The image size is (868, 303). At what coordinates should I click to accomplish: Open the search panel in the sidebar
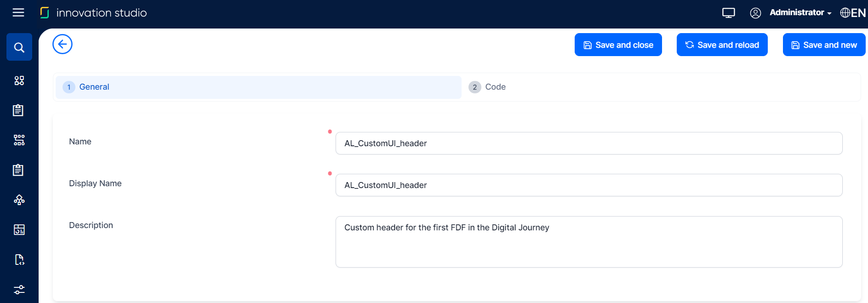point(19,46)
